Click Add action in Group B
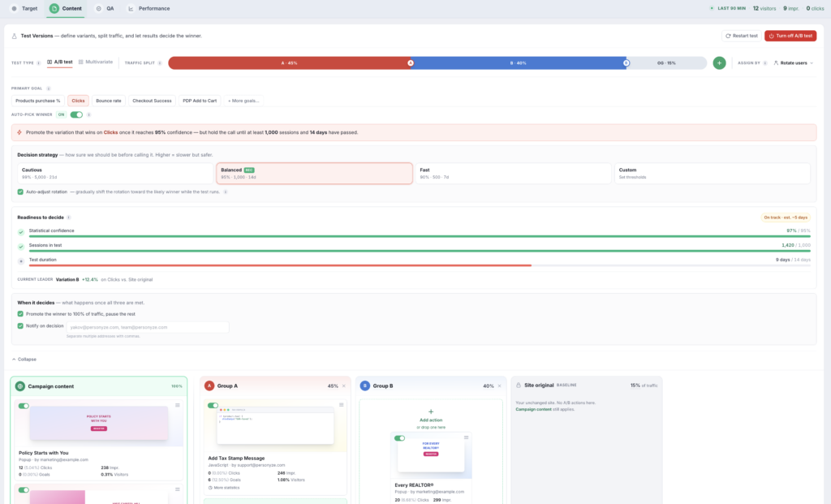The image size is (831, 504). [x=431, y=416]
